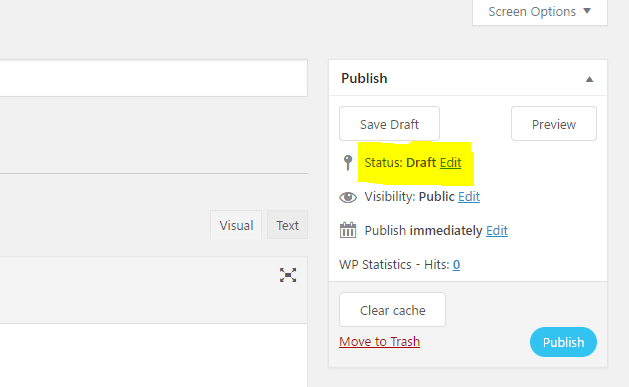Edit the Publish immediately schedule
The width and height of the screenshot is (629, 387).
(497, 231)
